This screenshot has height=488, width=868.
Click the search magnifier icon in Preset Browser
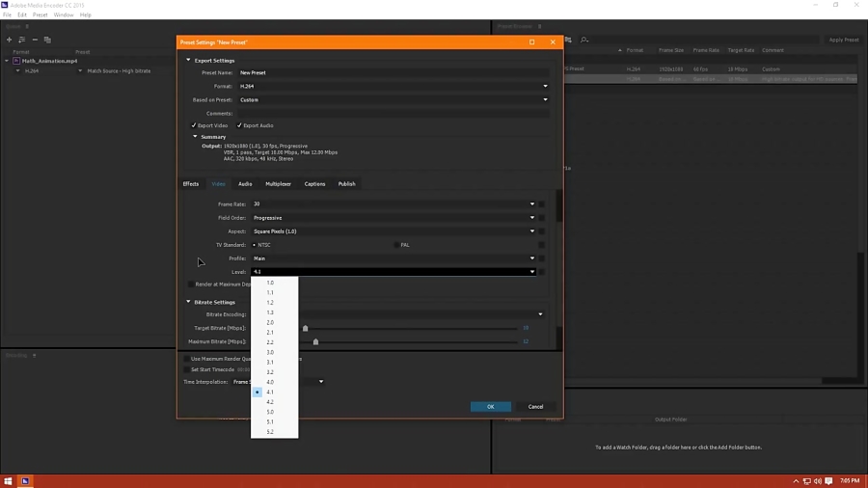coord(584,40)
